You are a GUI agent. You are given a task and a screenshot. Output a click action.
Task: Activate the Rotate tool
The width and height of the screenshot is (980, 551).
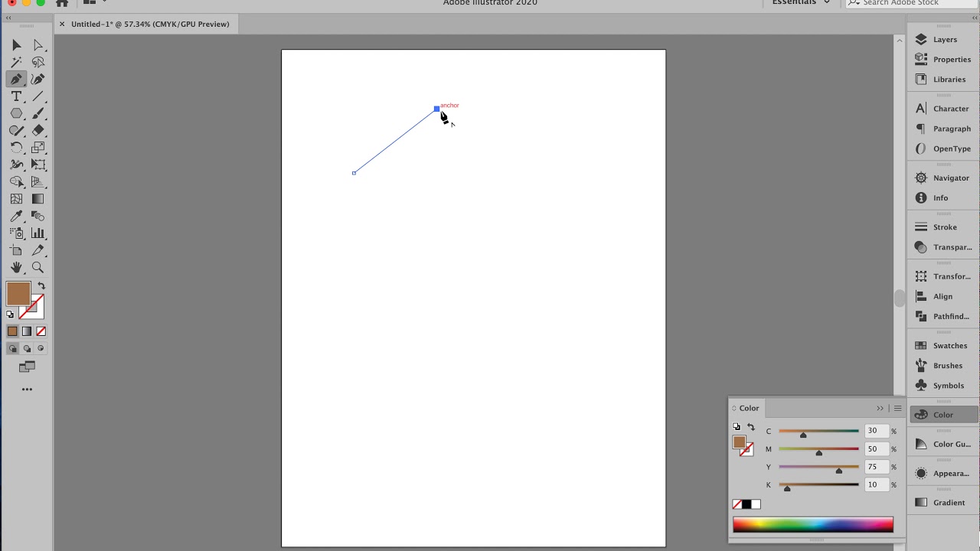pos(16,148)
